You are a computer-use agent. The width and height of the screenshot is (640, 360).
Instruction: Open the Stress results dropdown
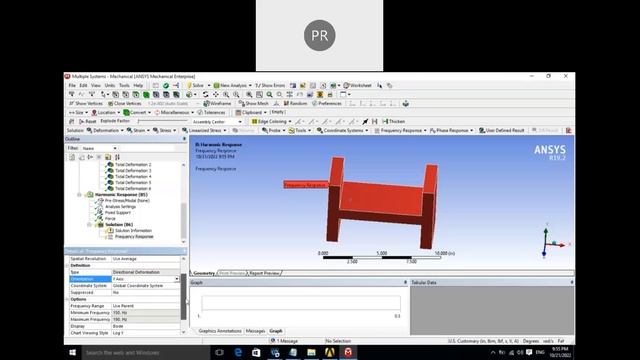pos(164,130)
